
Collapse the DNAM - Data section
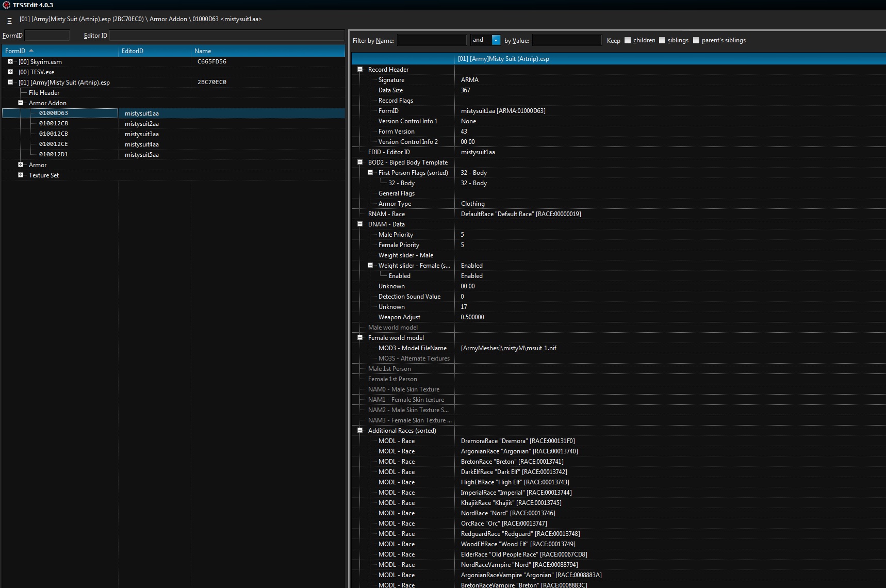click(360, 224)
